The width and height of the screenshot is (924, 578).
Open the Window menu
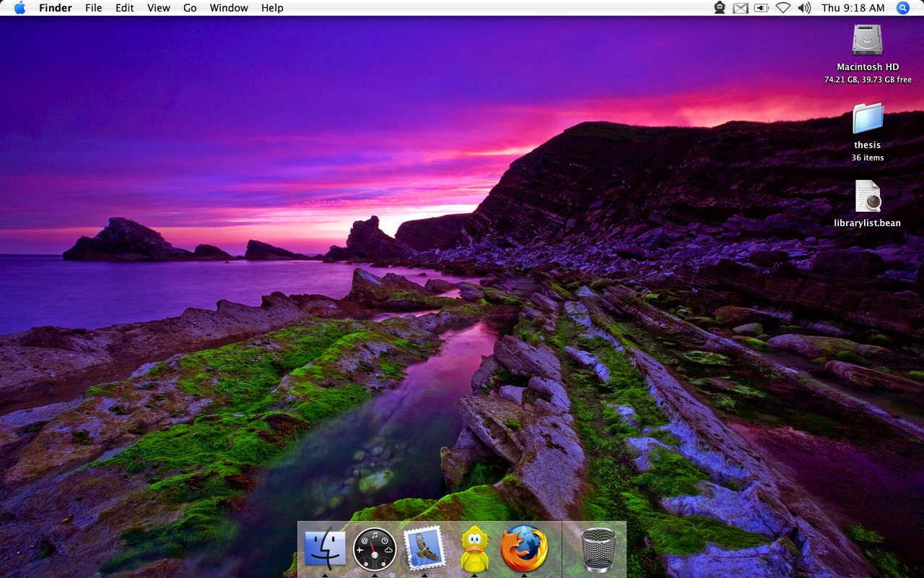coord(229,8)
